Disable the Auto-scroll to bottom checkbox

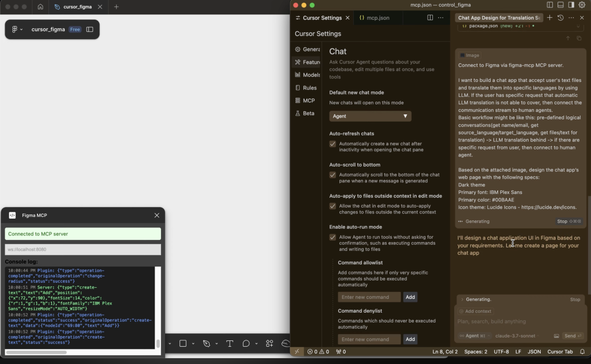[x=332, y=175]
